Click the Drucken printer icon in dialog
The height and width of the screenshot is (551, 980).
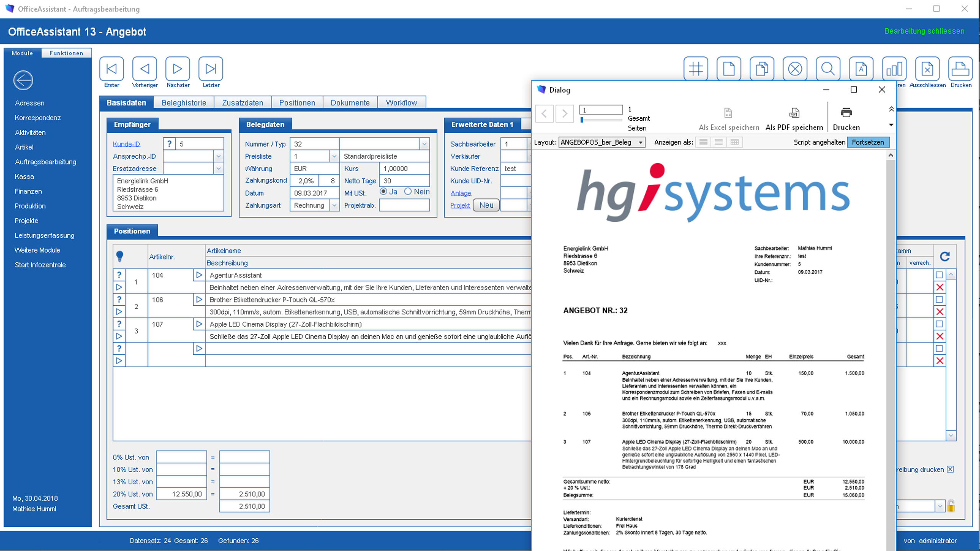point(846,113)
